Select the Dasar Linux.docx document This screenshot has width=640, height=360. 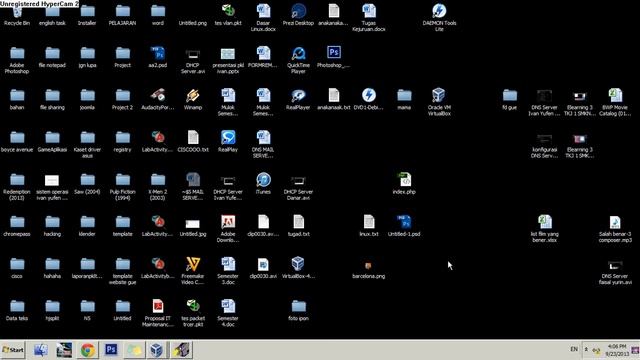coord(263,18)
